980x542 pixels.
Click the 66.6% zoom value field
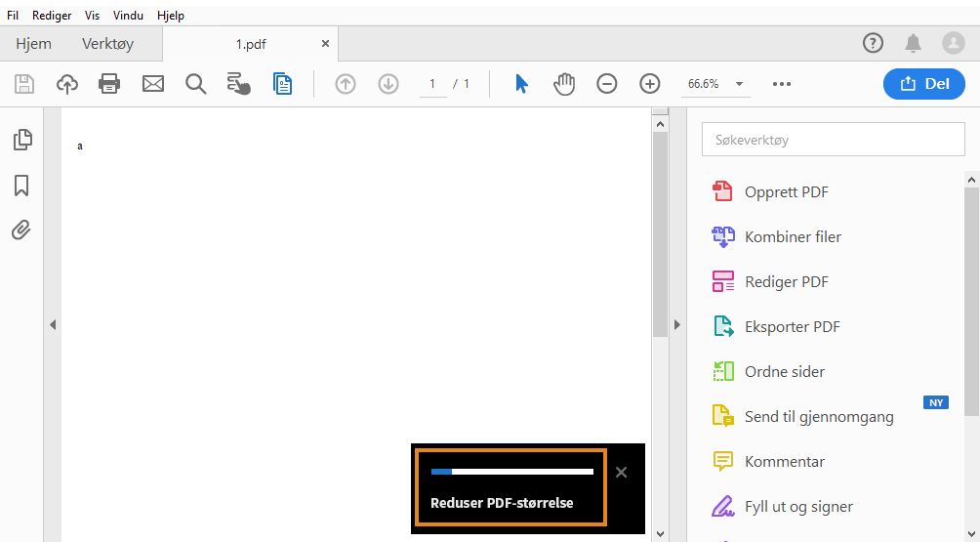[x=703, y=84]
